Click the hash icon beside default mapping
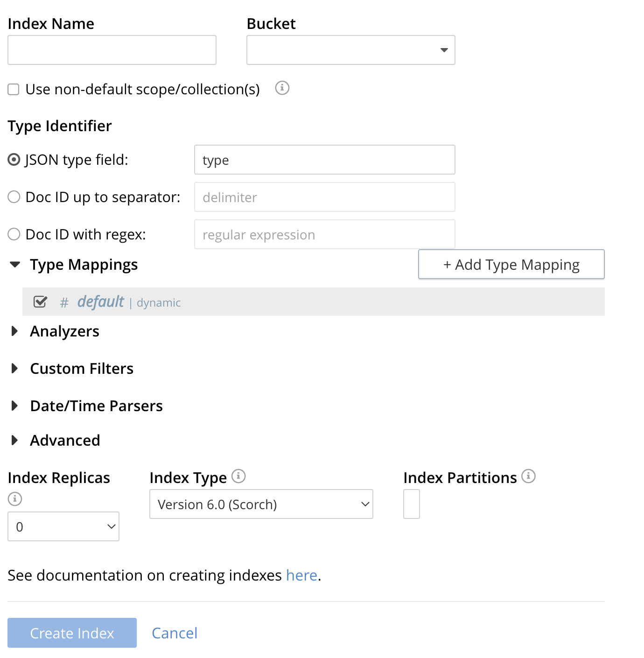 pyautogui.click(x=64, y=303)
